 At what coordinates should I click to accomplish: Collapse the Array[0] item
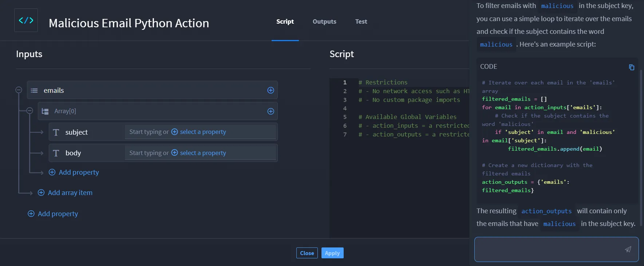(30, 111)
